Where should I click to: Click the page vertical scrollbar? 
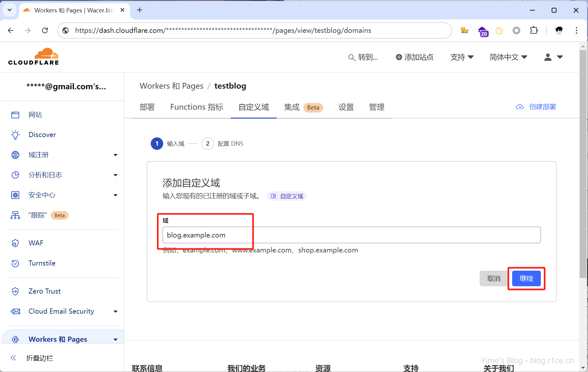(583, 159)
